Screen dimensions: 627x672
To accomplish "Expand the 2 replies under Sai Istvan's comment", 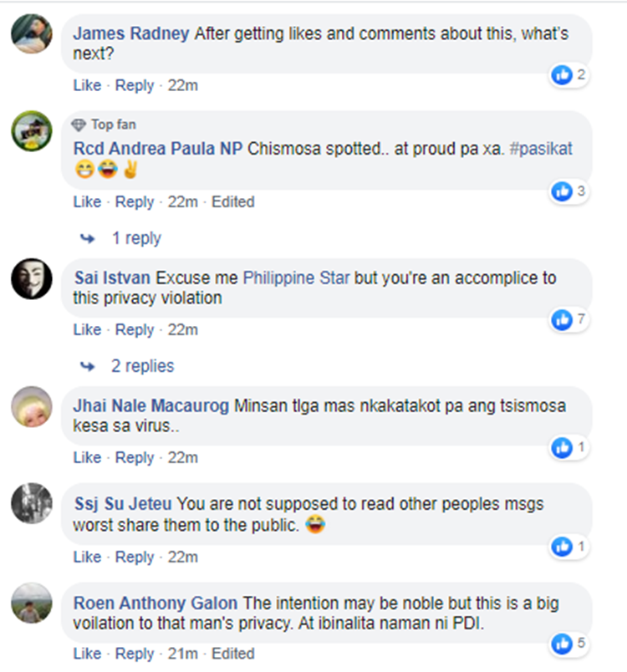I will [142, 366].
